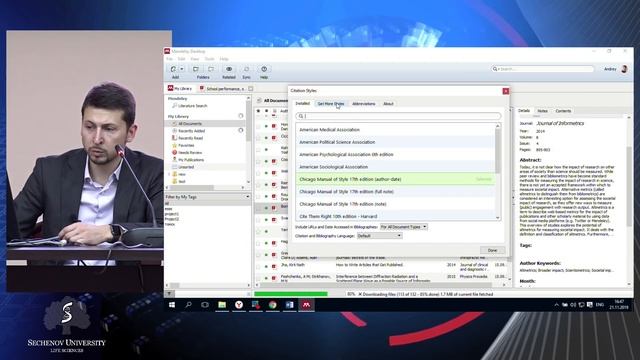The image size is (640, 360).
Task: Select Needs Review in sidebar
Action: 190,152
